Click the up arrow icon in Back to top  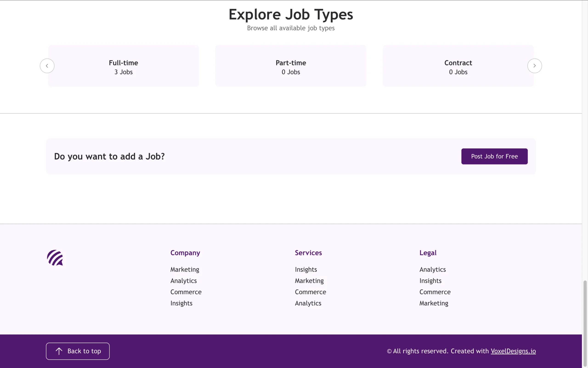[x=59, y=351]
